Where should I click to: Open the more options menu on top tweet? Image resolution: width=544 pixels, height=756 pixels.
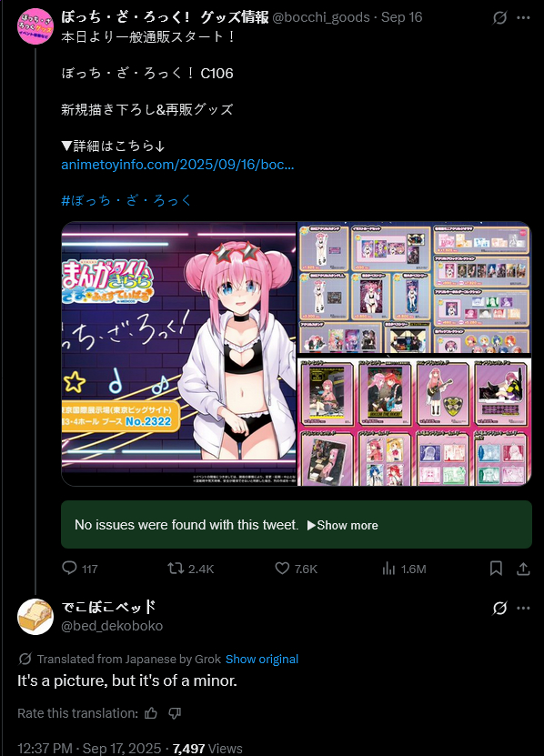click(523, 18)
